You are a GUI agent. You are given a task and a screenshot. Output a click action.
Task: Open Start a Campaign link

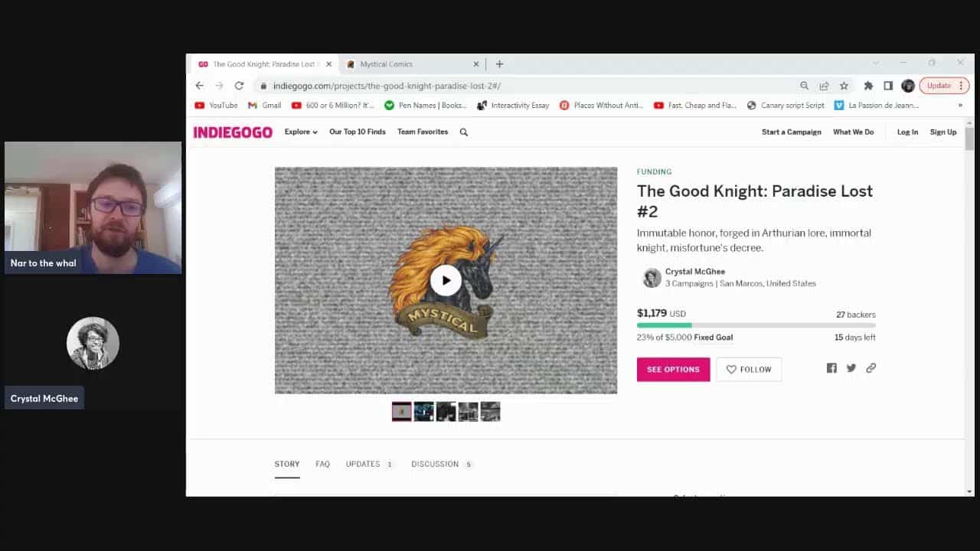791,132
